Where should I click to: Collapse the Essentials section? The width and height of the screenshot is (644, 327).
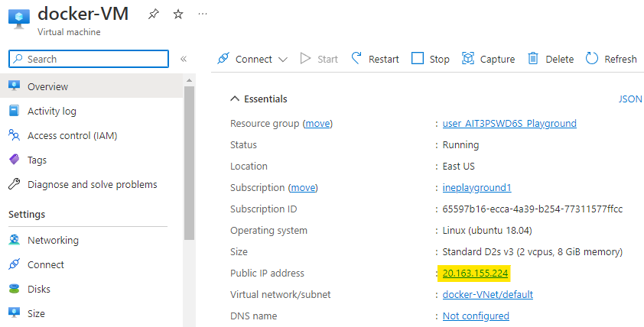[x=235, y=99]
